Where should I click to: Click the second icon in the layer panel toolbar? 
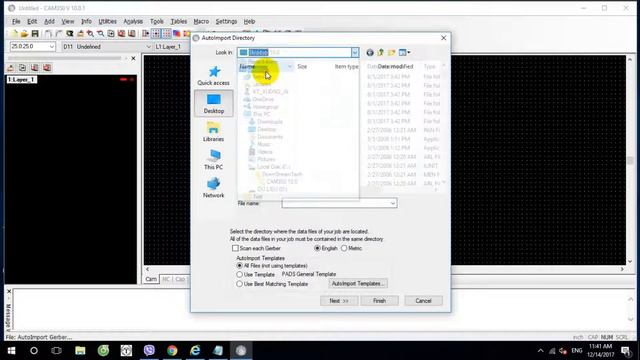23,68
